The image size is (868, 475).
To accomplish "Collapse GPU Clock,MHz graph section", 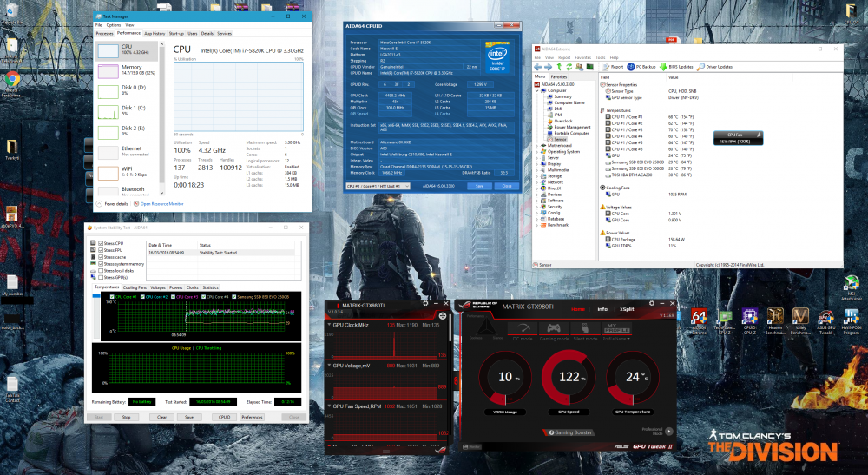I will pos(329,325).
